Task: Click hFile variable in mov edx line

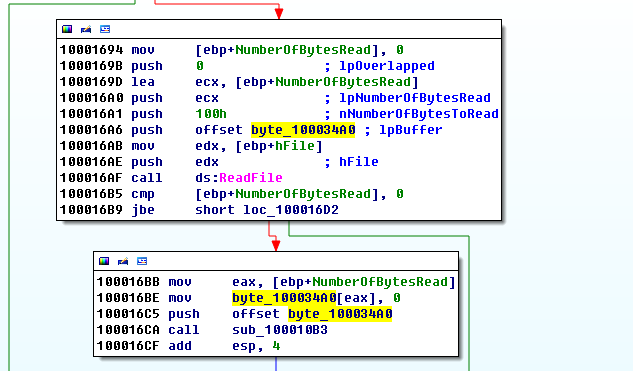Action: tap(294, 146)
